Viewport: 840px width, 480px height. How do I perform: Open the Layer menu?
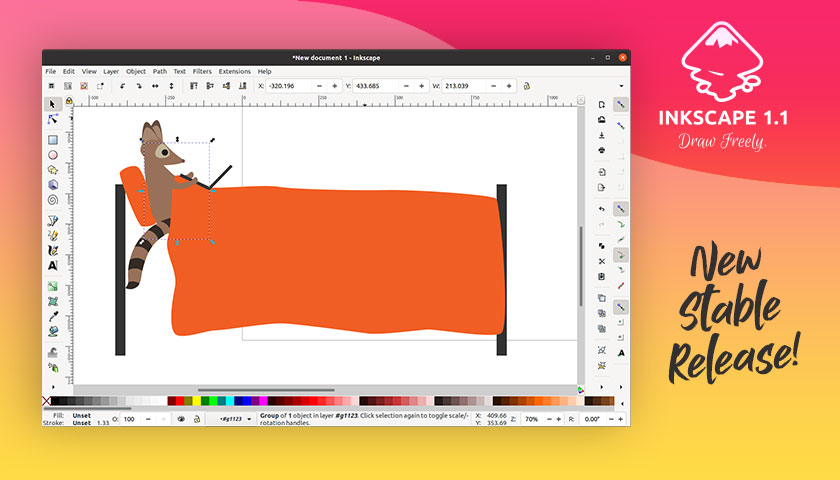[x=111, y=71]
